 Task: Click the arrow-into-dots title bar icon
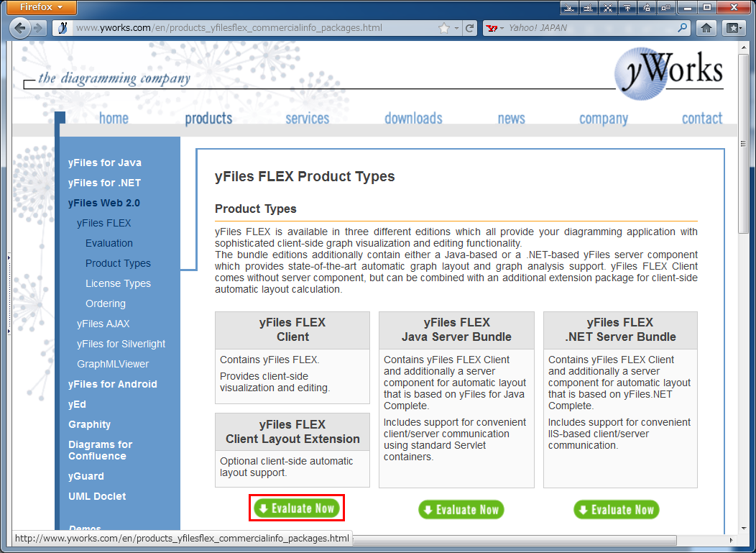point(589,7)
